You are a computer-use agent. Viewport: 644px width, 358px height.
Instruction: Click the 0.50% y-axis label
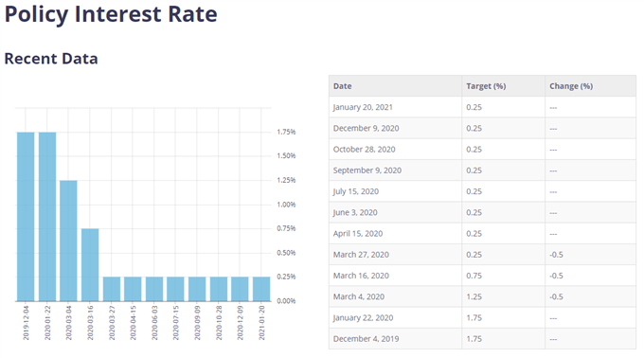(286, 253)
